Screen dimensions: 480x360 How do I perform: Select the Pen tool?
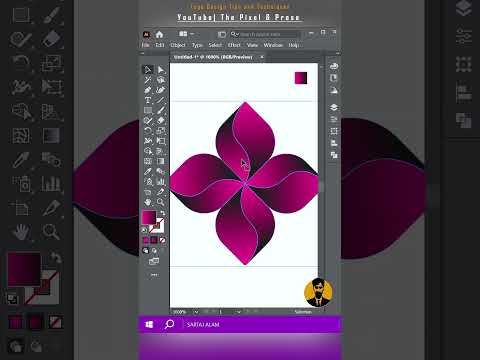pos(148,90)
